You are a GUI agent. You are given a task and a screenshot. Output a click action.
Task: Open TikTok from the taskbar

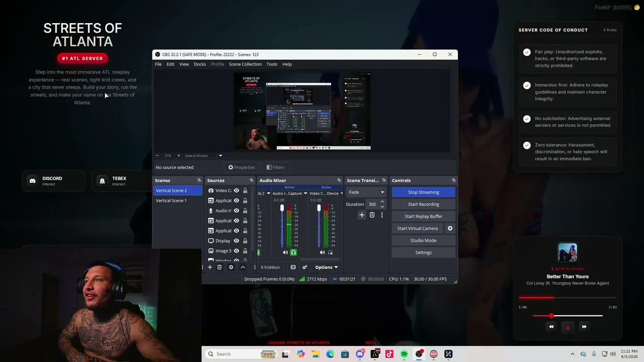[x=389, y=354]
